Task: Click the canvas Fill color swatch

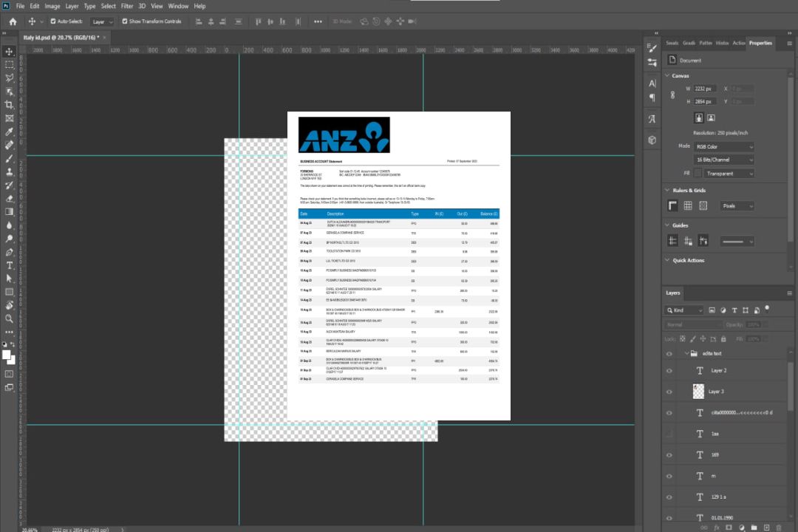Action: pos(698,174)
